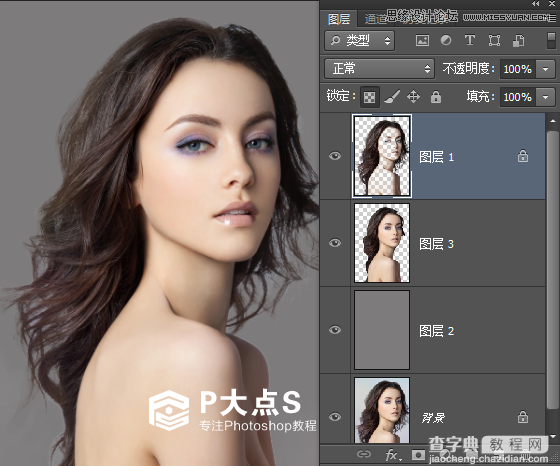The image size is (560, 466).
Task: Click the 图层 3 layer name
Action: (436, 244)
